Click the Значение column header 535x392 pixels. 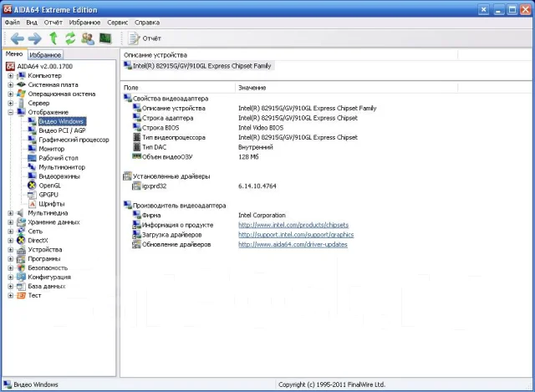346,88
